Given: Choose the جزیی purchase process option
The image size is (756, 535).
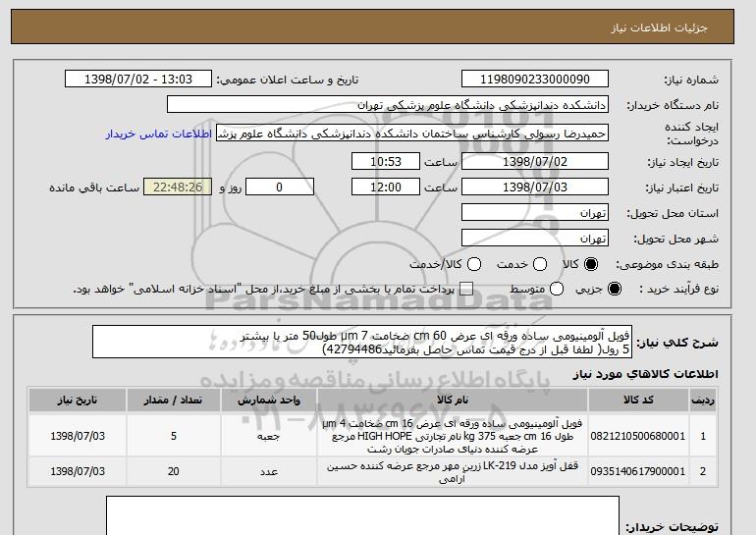Looking at the screenshot, I should point(615,289).
